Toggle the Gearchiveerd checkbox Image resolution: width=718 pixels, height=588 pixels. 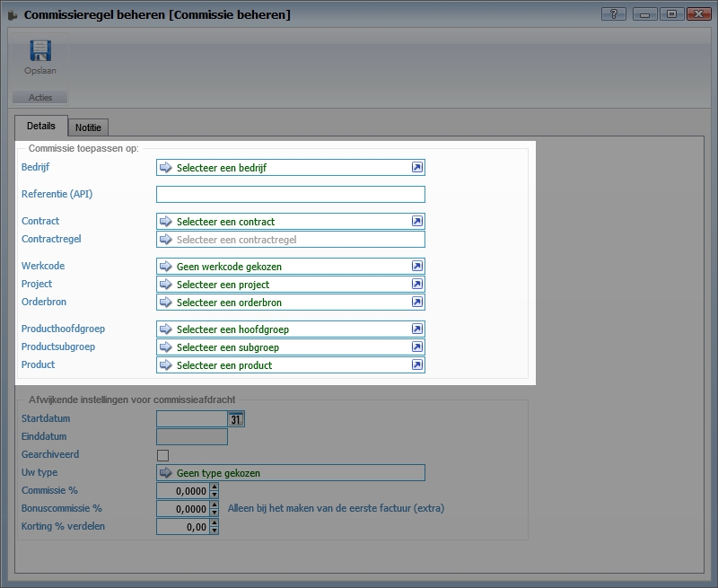pos(162,455)
